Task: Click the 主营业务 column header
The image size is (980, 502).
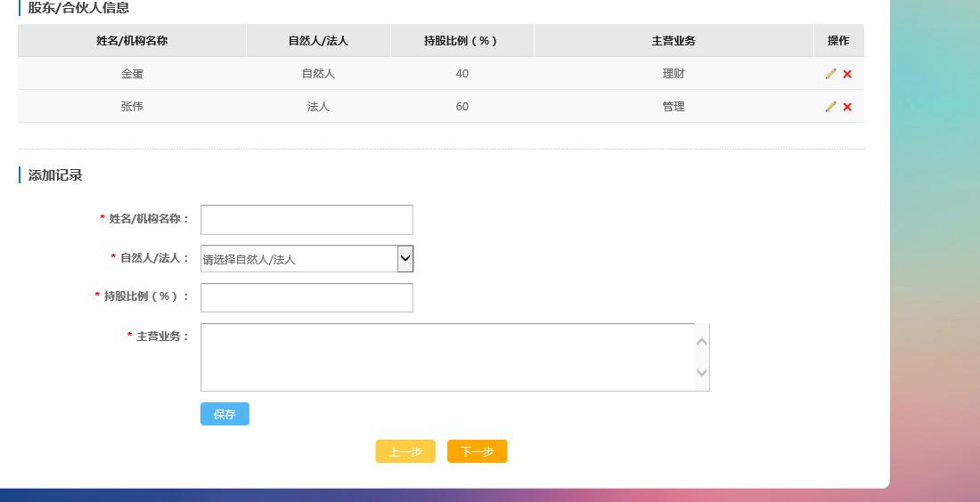Action: [x=674, y=41]
